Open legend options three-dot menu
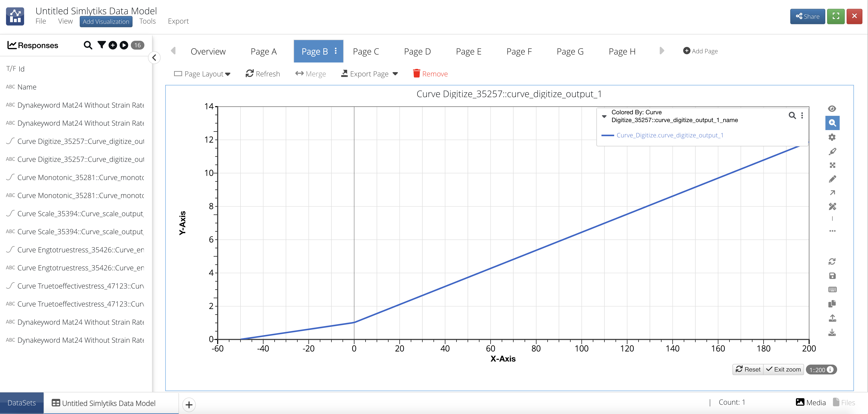The image size is (868, 414). click(x=802, y=115)
